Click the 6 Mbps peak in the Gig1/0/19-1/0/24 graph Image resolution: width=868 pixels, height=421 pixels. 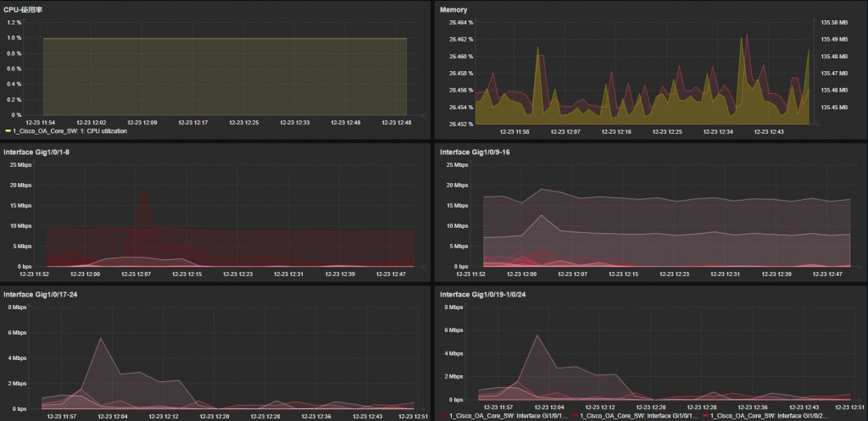[536, 335]
